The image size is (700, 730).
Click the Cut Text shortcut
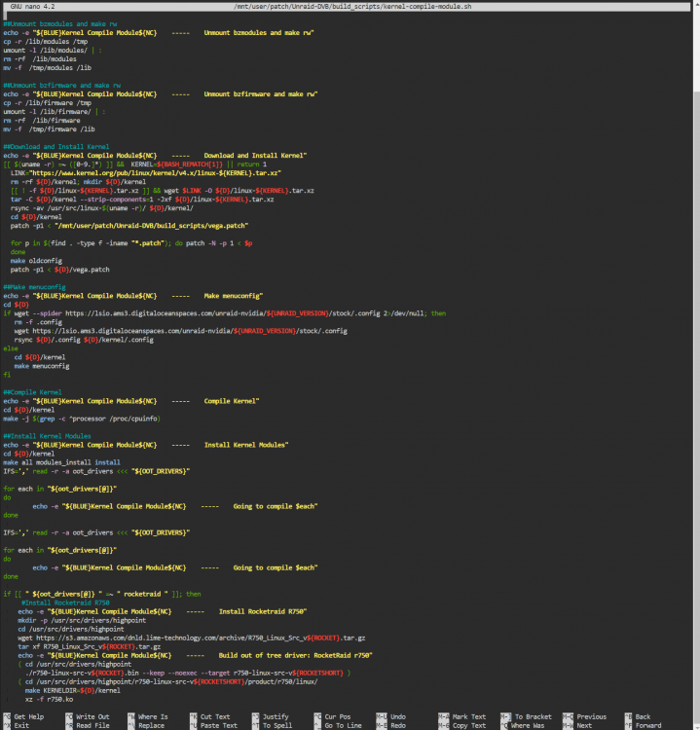210,717
